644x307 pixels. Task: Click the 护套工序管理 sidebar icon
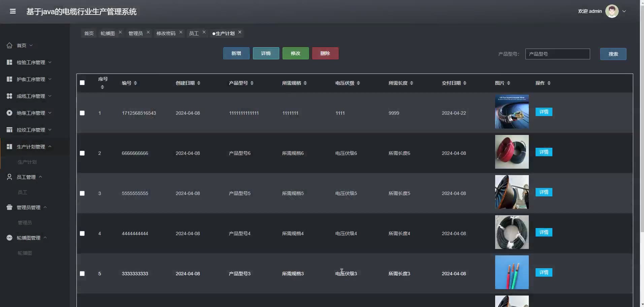pyautogui.click(x=9, y=79)
